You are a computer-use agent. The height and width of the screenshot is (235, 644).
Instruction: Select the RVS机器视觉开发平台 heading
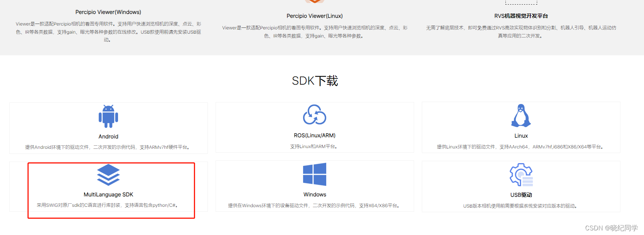coord(521,16)
